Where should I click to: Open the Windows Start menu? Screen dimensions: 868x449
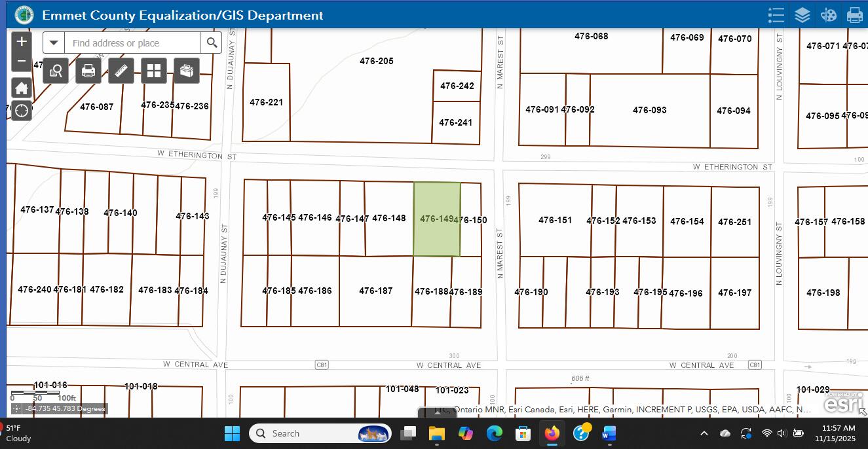232,433
